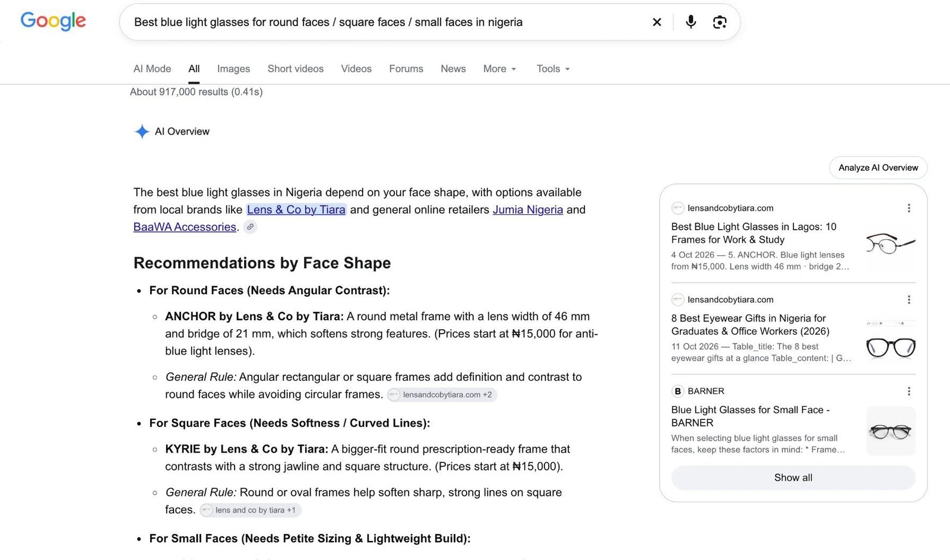Click the 'About 917,000 results (0.41s)' text
The image size is (950, 560).
197,92
